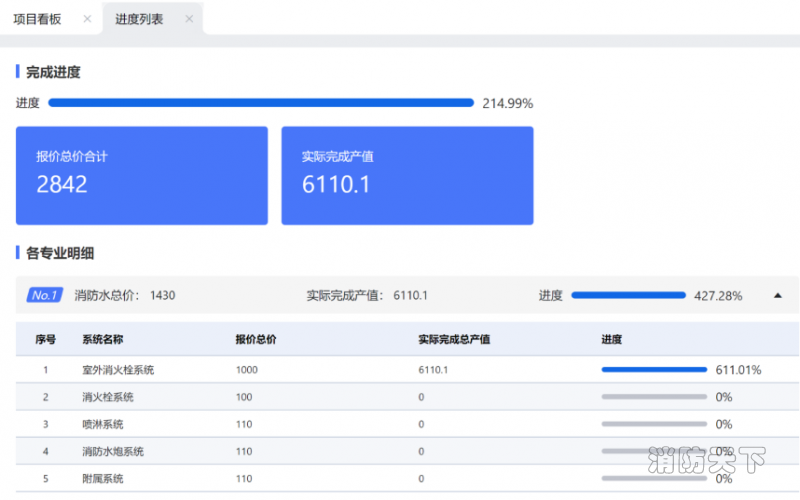Close the 项目看板 tab
This screenshot has height=500, width=800.
point(87,19)
